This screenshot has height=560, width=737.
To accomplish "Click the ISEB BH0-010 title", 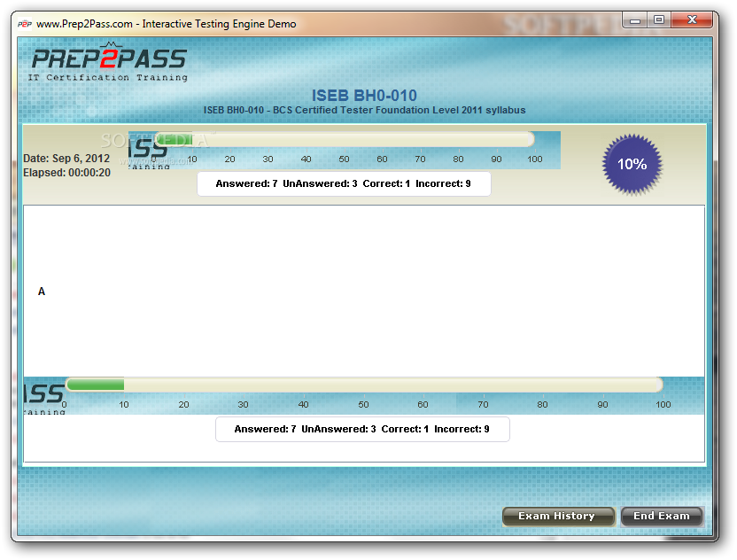I will pos(364,96).
